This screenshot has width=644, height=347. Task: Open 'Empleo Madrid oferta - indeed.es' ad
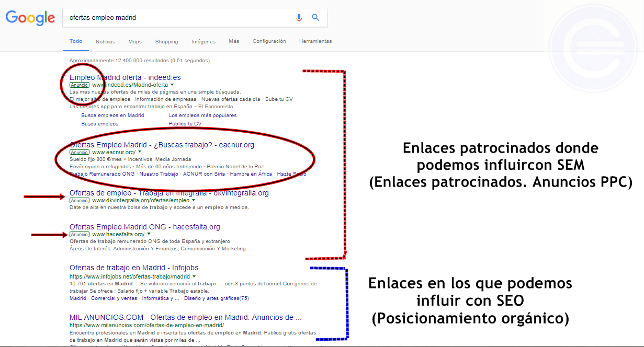125,77
